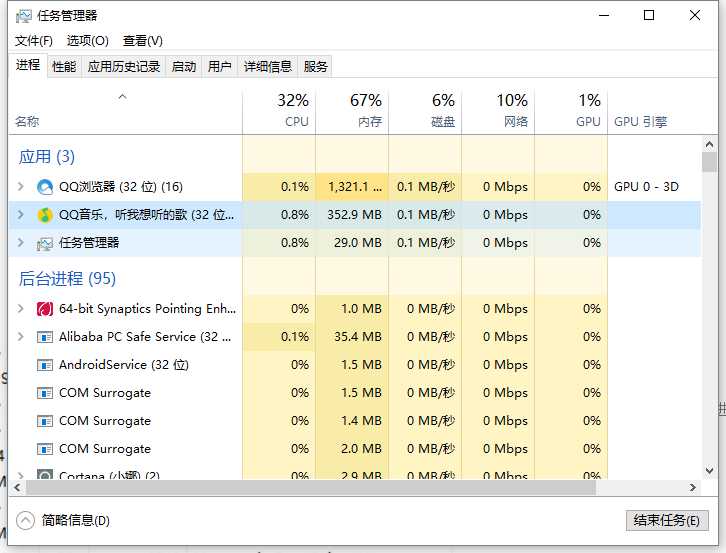Open the 查看(V) menu

(143, 41)
